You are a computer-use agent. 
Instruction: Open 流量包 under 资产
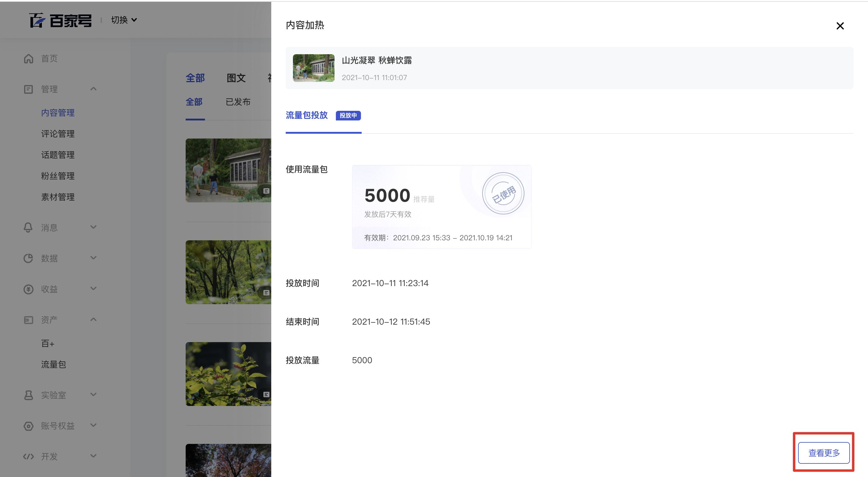pos(53,365)
